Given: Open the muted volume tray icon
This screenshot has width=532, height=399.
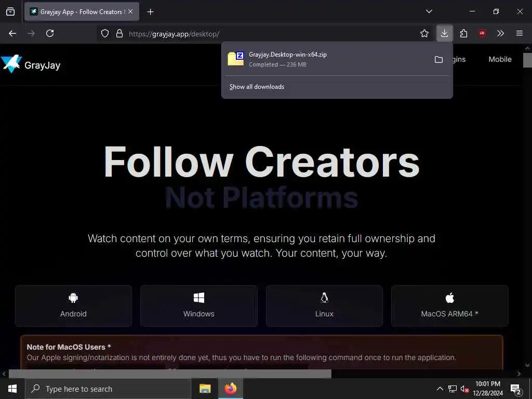Looking at the screenshot, I should 464,389.
